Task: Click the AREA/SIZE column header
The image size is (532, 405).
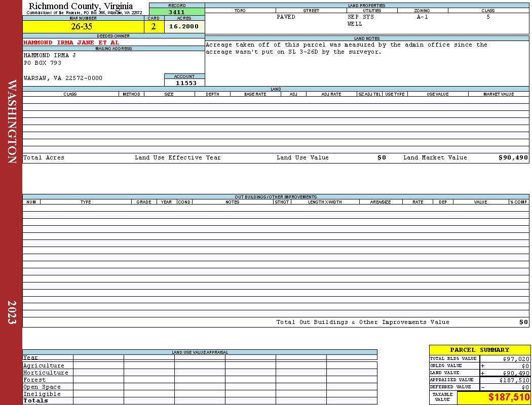Action: pyautogui.click(x=381, y=202)
